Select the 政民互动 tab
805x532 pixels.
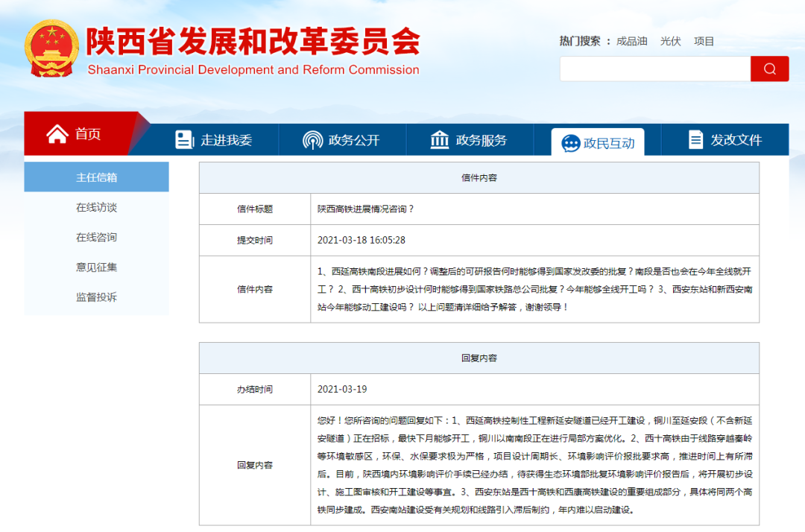tap(598, 142)
